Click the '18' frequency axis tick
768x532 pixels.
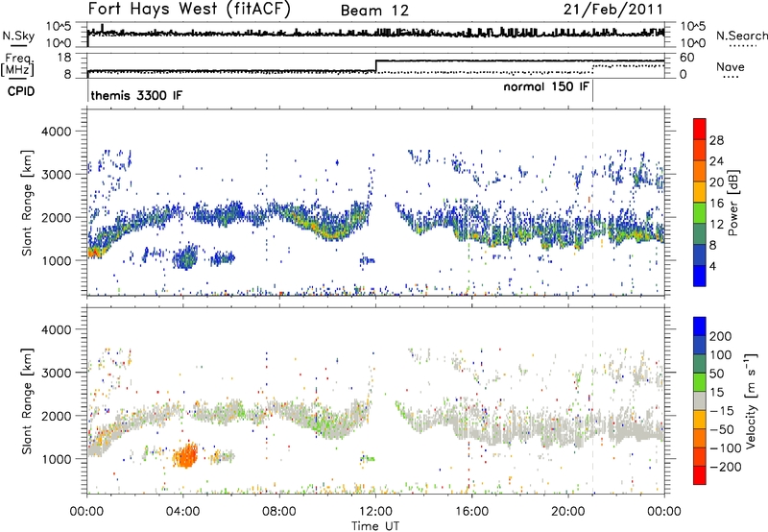pos(64,58)
